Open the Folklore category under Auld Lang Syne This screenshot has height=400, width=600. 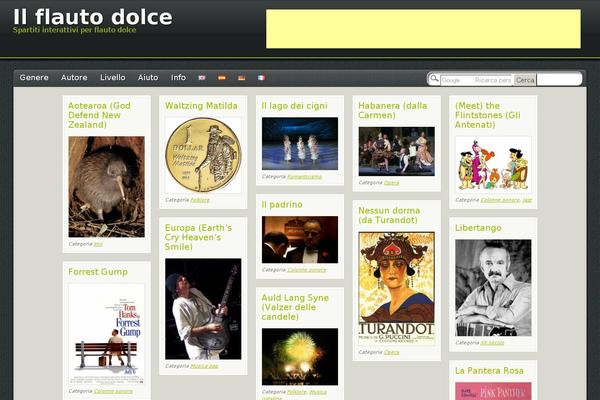point(297,392)
